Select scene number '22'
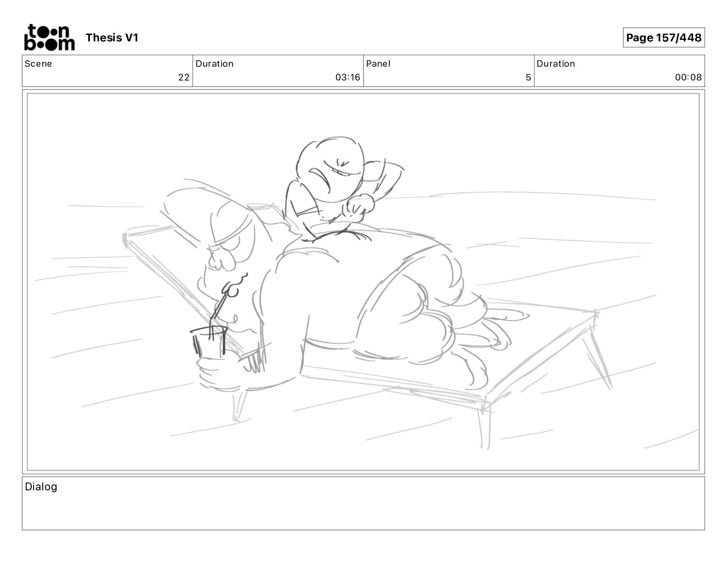 coord(184,77)
